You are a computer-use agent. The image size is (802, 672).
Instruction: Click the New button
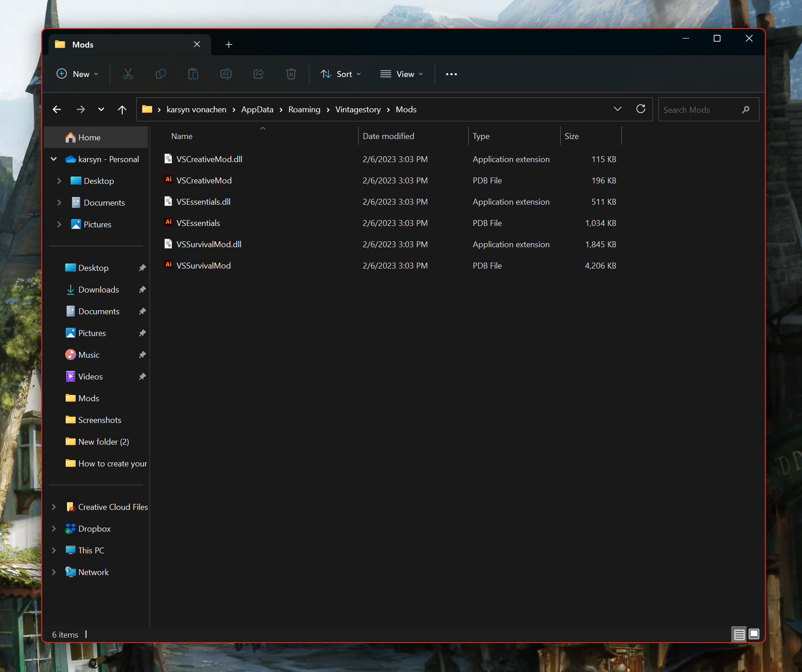tap(77, 74)
